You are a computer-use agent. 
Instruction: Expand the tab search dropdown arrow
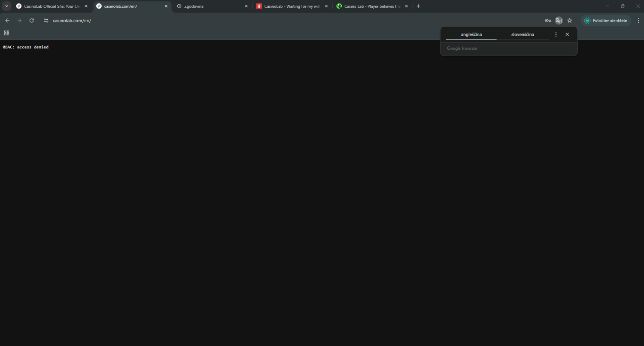pyautogui.click(x=7, y=6)
